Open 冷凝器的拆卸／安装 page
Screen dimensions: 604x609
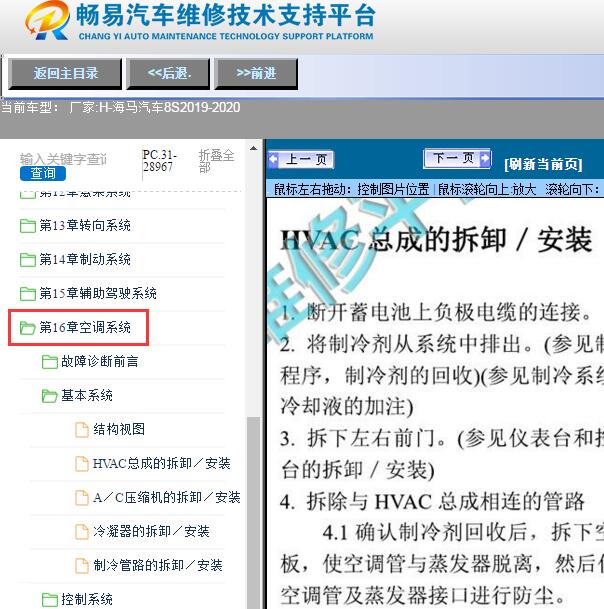tap(151, 531)
